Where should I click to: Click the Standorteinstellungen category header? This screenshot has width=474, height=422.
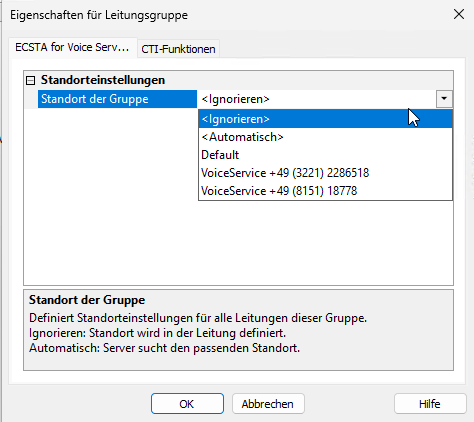[103, 80]
